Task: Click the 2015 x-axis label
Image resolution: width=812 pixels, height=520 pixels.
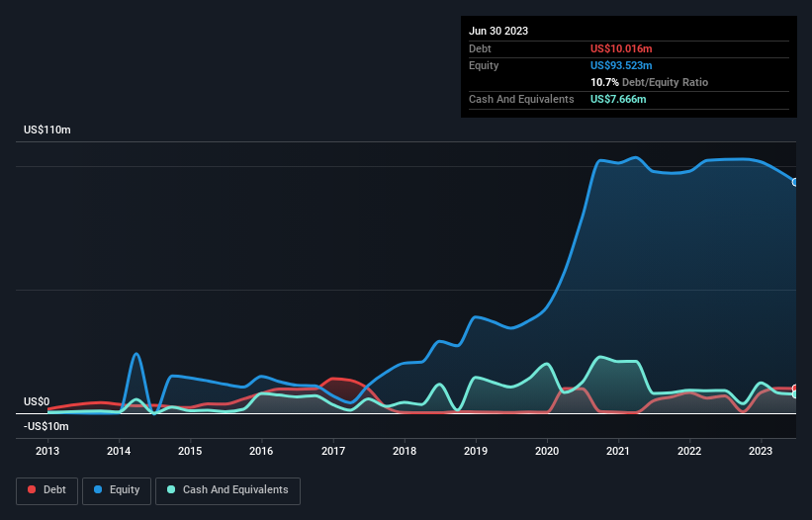Action: [190, 451]
